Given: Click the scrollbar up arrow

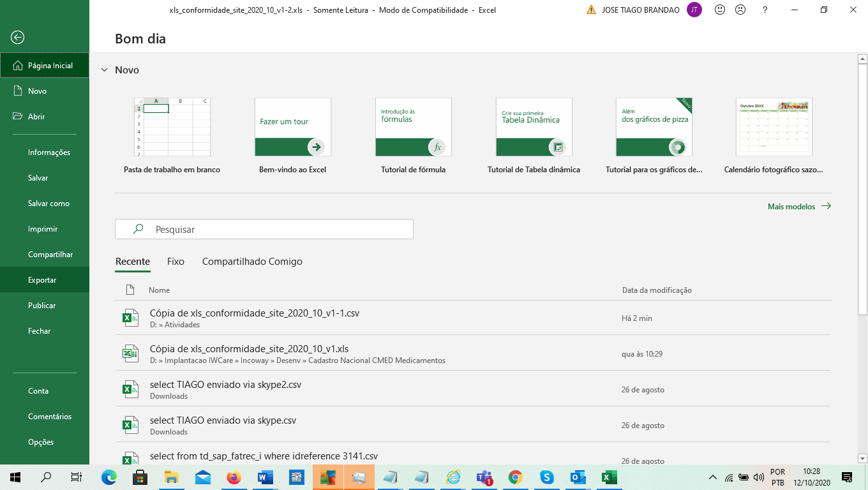Looking at the screenshot, I should [862, 59].
